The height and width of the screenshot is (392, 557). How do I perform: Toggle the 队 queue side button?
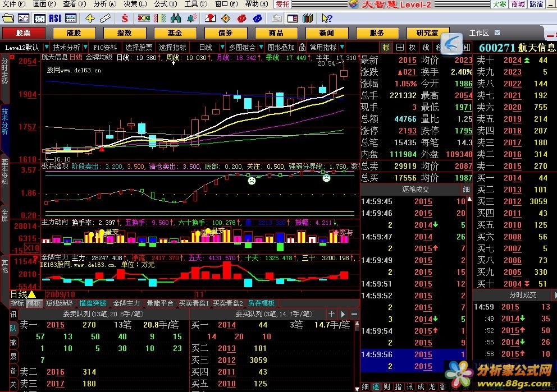point(13,328)
